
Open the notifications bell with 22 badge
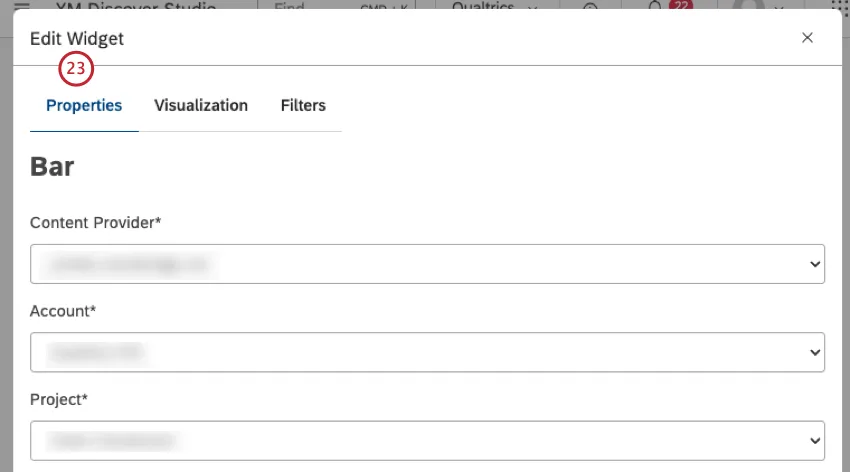[x=655, y=5]
